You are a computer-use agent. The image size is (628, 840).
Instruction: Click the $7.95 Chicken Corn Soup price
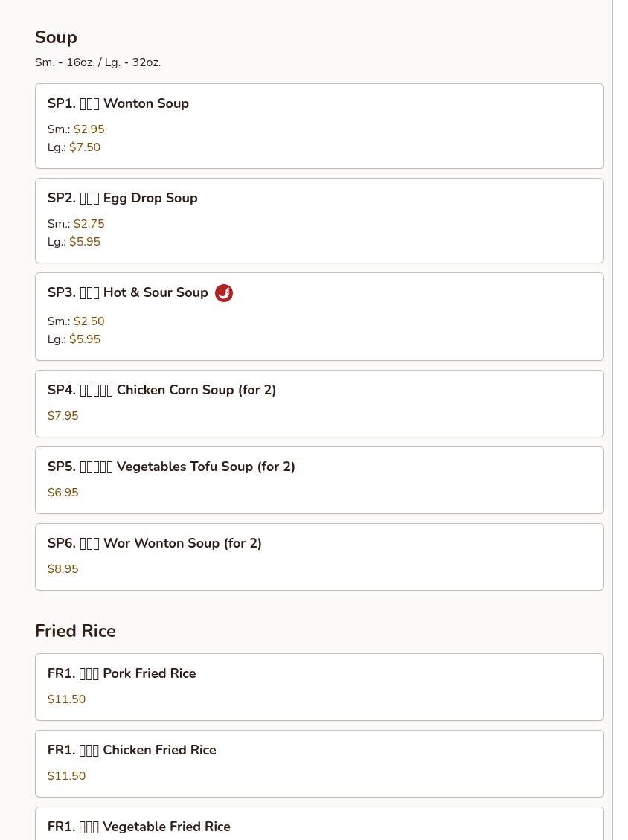63,416
